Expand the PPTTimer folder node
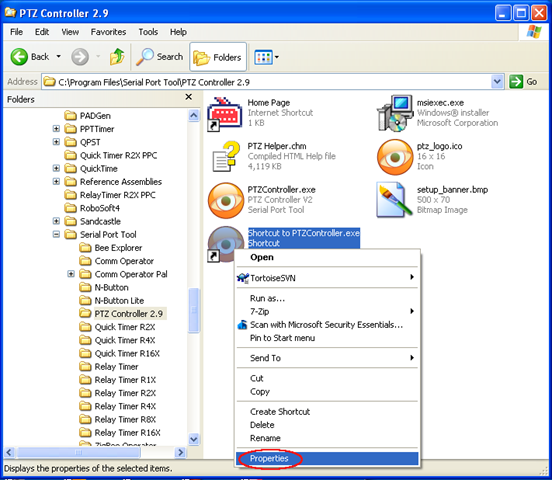 coord(56,129)
